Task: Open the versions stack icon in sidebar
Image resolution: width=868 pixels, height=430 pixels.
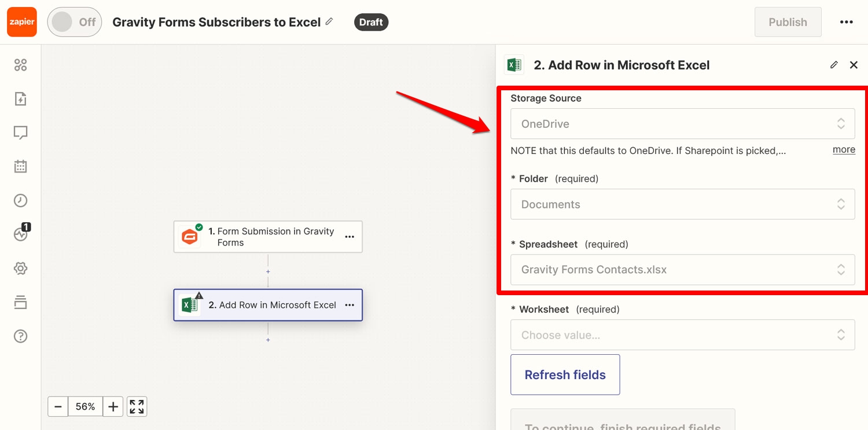Action: [x=21, y=302]
